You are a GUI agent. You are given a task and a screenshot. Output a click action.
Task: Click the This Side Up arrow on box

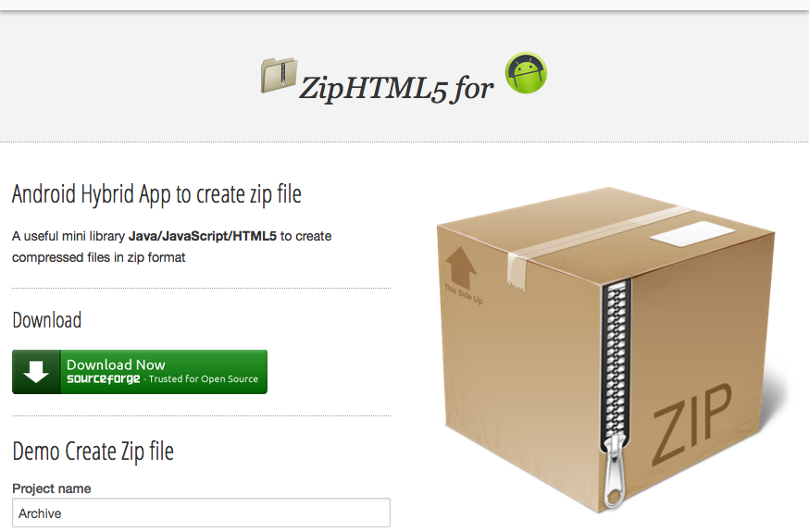(x=460, y=267)
